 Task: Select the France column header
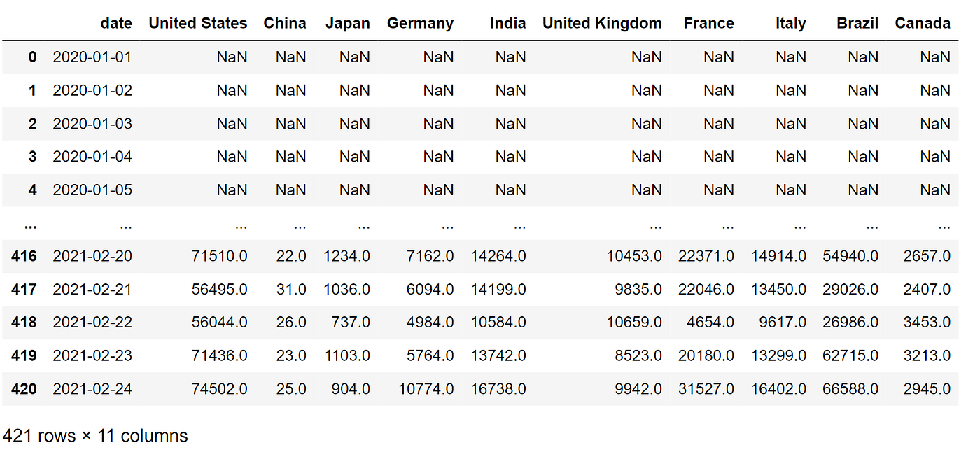708,23
